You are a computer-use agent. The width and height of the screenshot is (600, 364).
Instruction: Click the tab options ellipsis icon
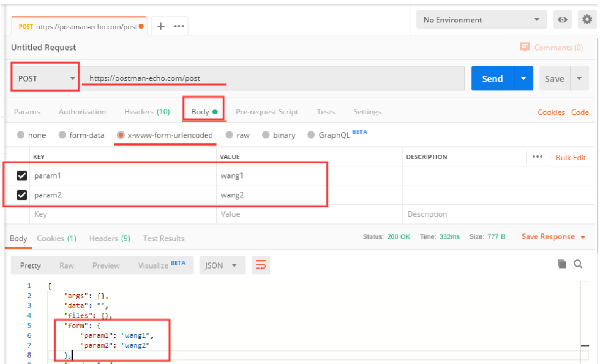coord(179,26)
